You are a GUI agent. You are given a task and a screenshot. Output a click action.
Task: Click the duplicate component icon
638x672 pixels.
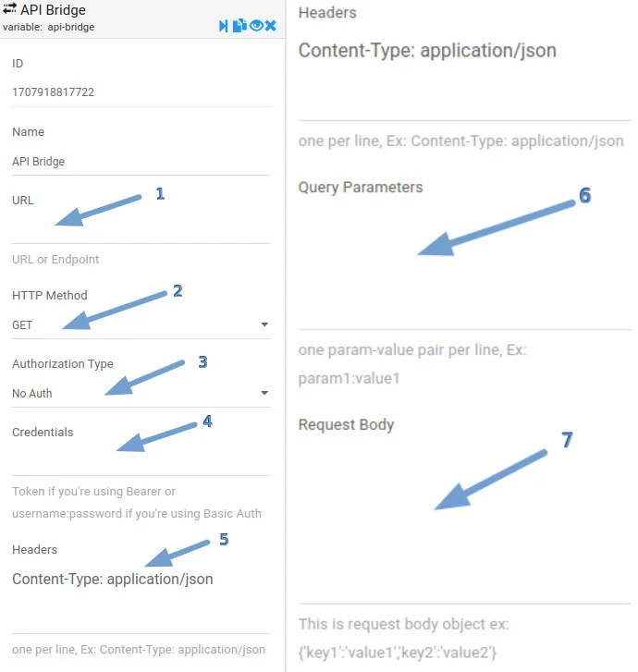(x=239, y=26)
